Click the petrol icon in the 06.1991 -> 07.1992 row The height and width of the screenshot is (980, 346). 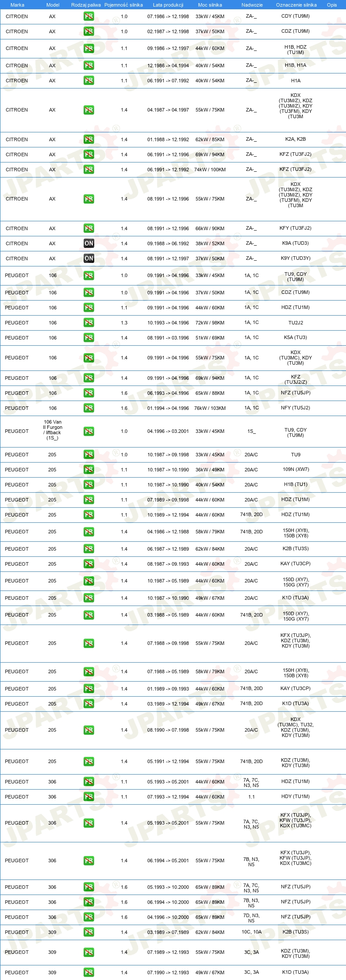point(89,81)
